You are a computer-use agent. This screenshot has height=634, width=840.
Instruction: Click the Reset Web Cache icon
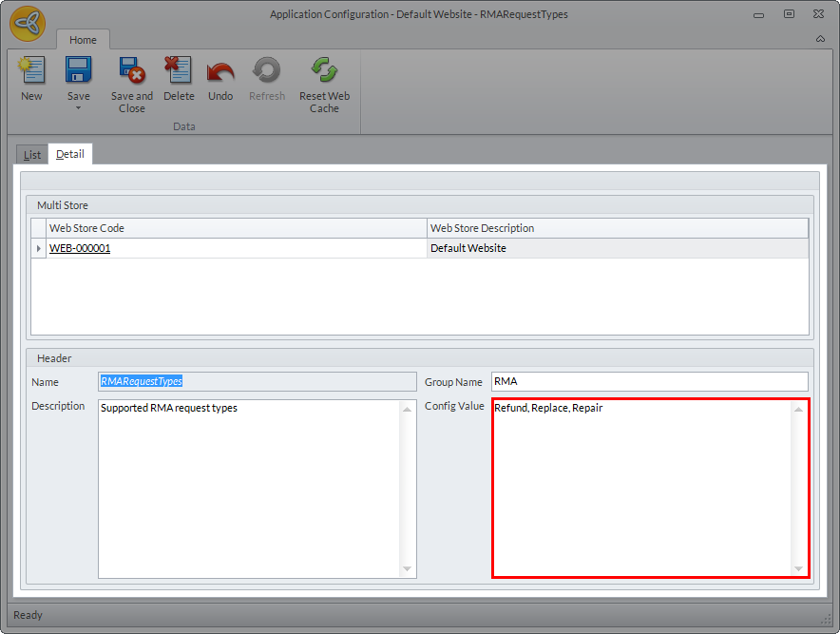pos(324,71)
